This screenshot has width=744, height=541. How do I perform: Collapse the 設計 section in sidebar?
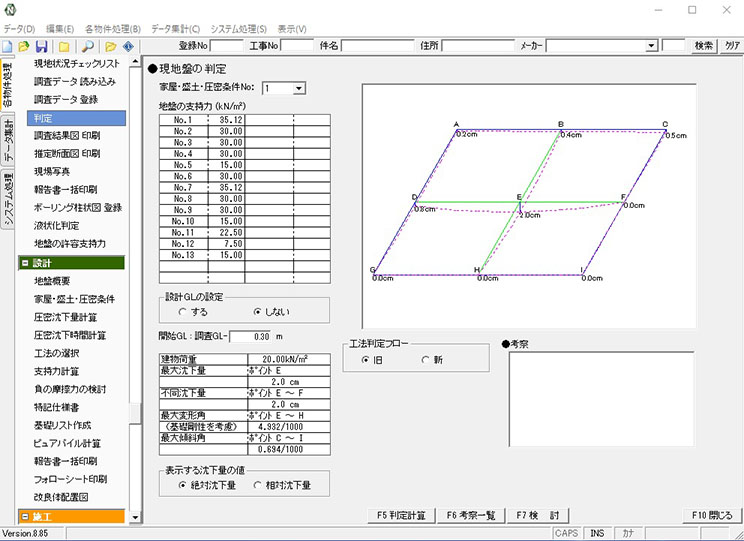click(x=24, y=263)
